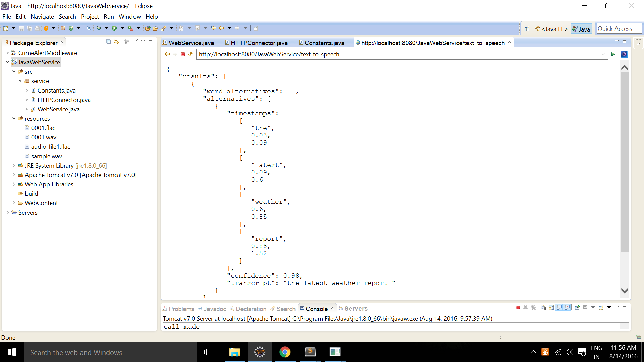Click the Debug bug toolbar icon

pos(98,28)
